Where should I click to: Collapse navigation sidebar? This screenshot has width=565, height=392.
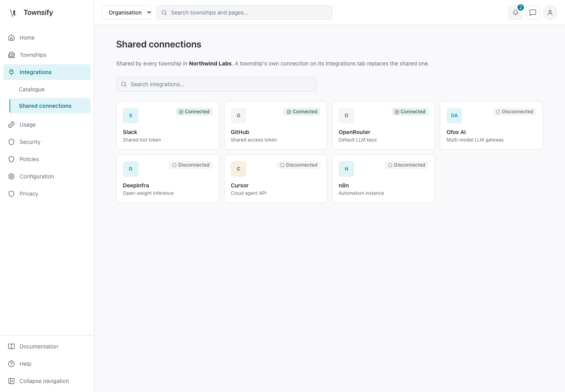pos(47,381)
